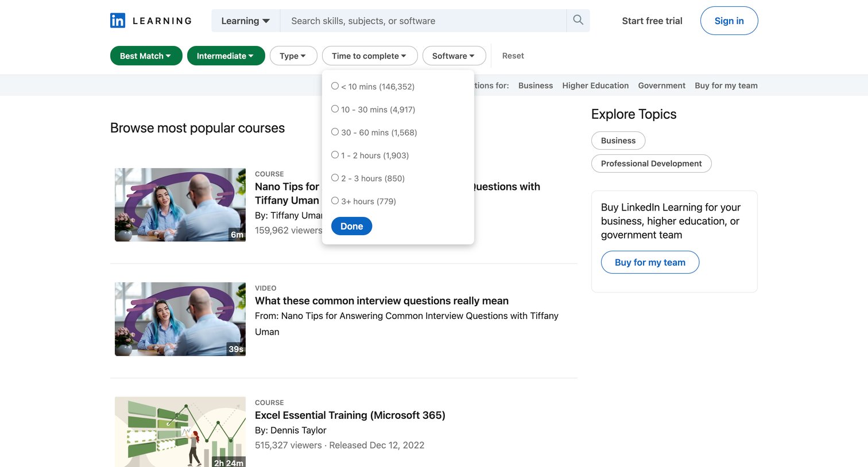The image size is (868, 467).
Task: Select the Professional Development topic chip
Action: 652,164
